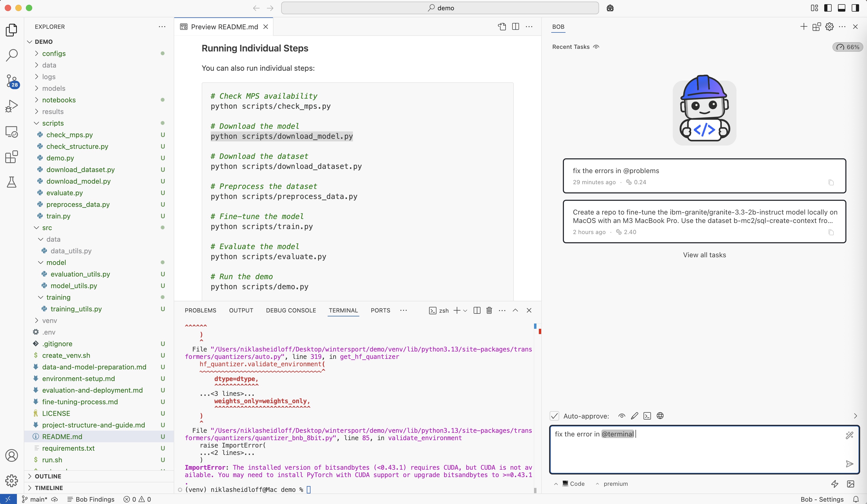Open the Source Control view
The width and height of the screenshot is (867, 504).
(x=12, y=81)
